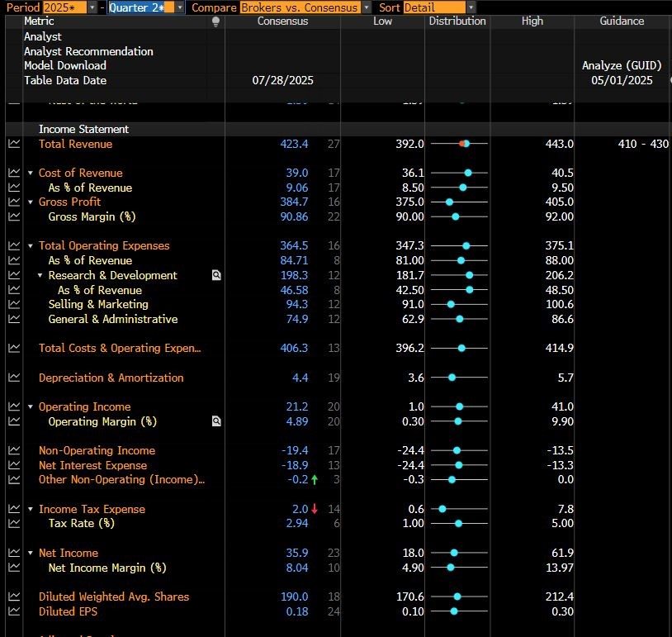The height and width of the screenshot is (637, 672).
Task: Open chart icon for Tax Rate (%) row
Action: (14, 523)
